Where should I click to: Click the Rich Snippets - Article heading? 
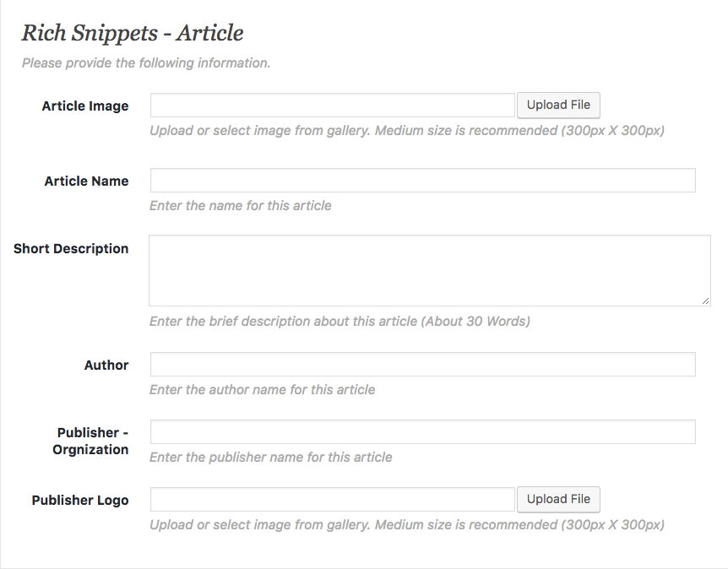tap(131, 33)
